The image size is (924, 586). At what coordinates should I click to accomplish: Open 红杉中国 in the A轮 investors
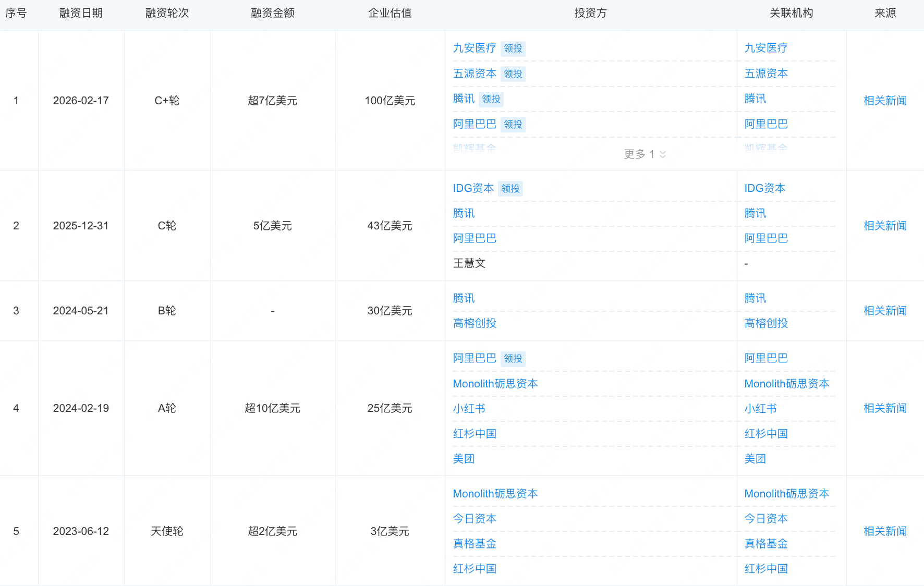tap(475, 433)
